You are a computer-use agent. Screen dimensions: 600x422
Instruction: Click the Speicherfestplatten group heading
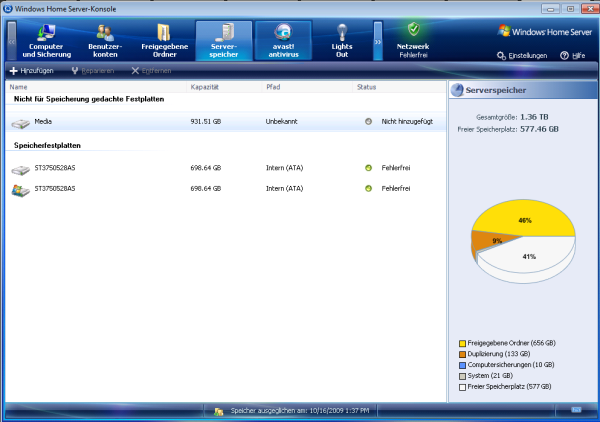47,145
